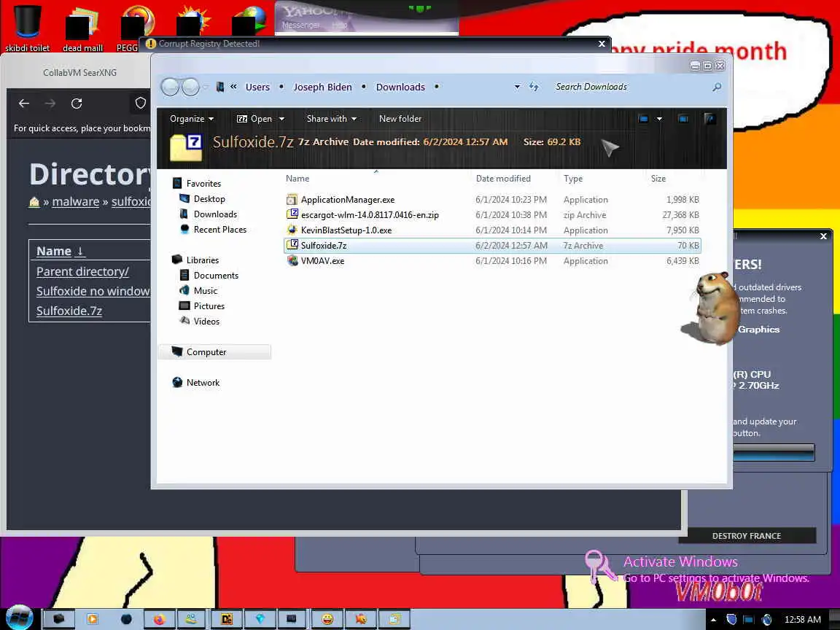Sort files by the Size column
Screen dimensions: 840x630
click(658, 179)
